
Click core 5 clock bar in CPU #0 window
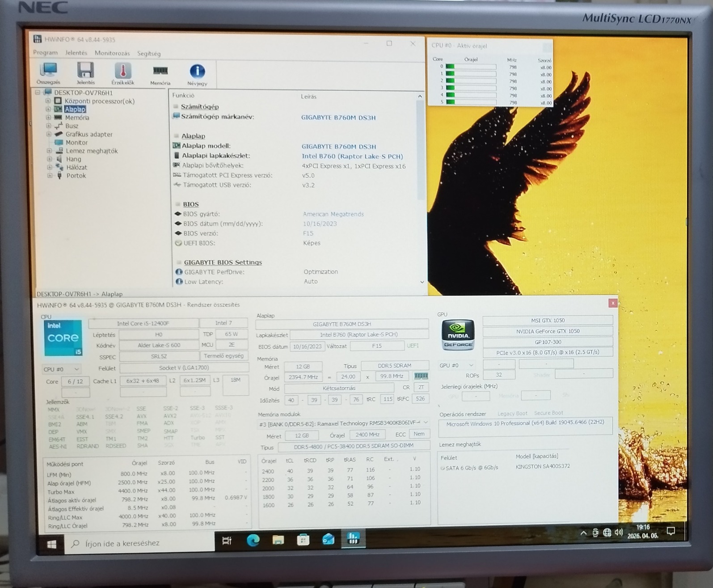(471, 102)
